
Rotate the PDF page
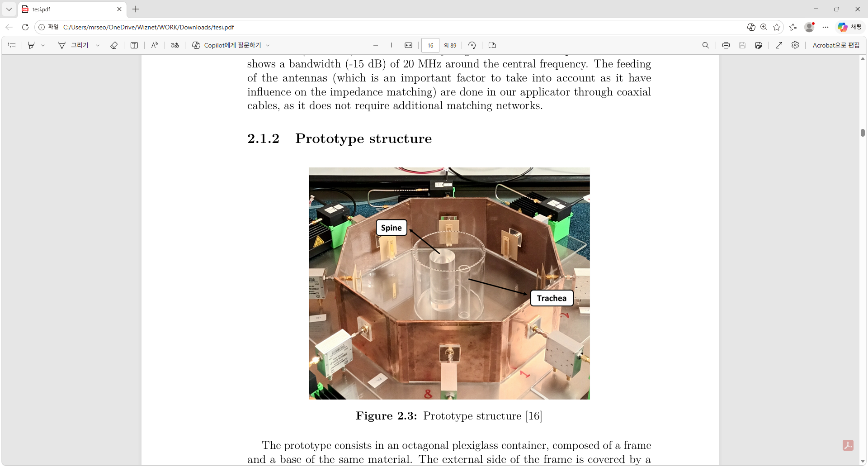[x=472, y=45]
